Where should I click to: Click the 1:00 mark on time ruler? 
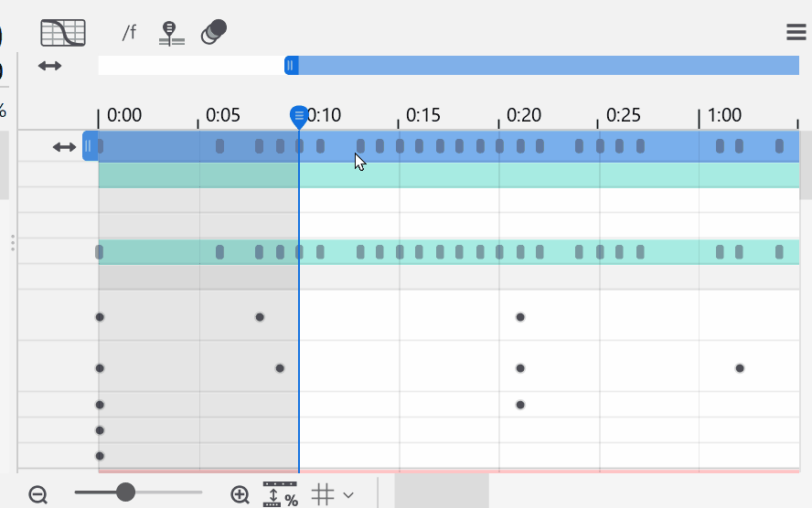(x=724, y=115)
